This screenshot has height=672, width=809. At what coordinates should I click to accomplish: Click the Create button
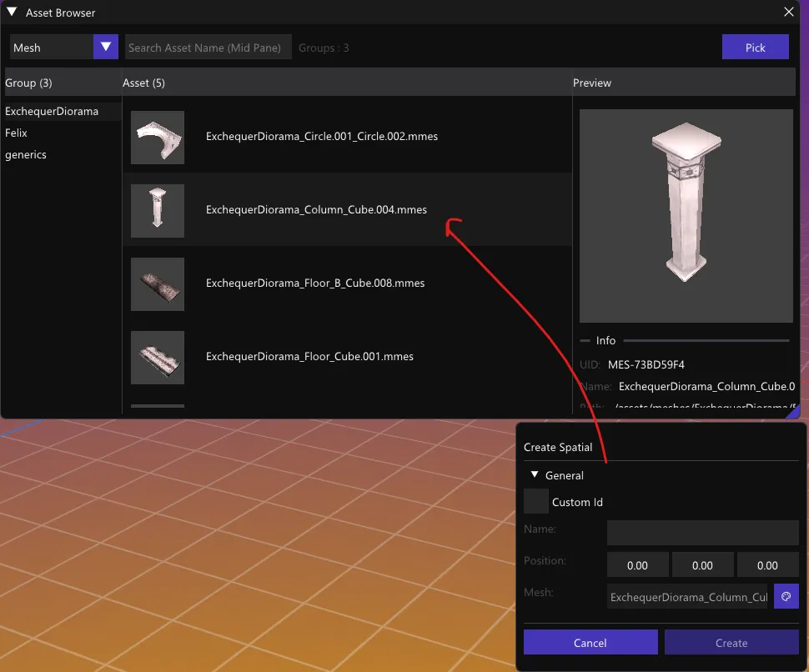(x=731, y=643)
